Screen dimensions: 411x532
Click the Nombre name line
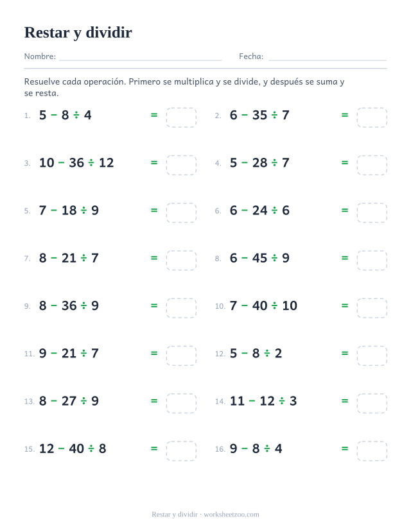tap(140, 60)
